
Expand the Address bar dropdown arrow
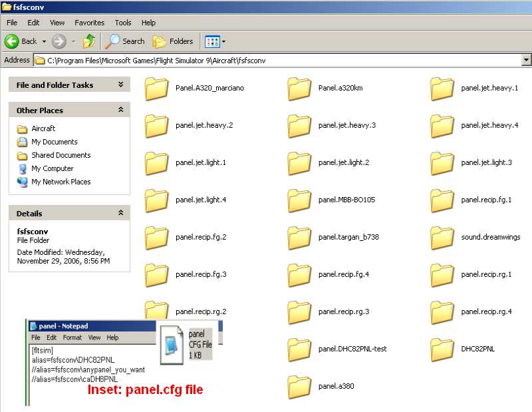pos(526,60)
